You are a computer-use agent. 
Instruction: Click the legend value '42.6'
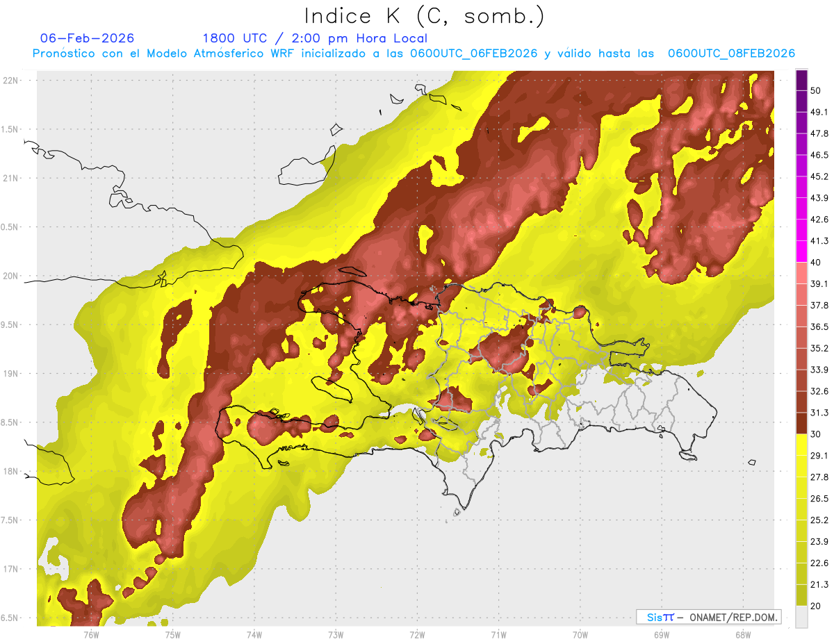click(x=819, y=220)
